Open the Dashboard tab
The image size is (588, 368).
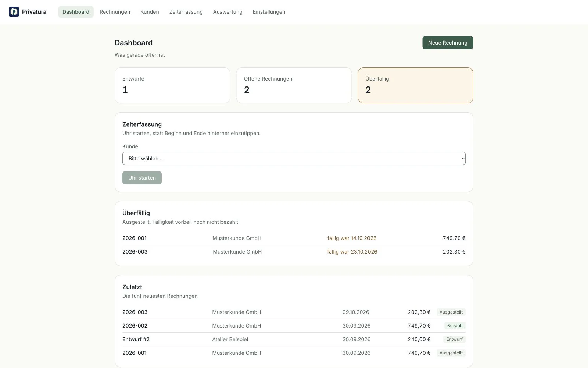[x=76, y=12]
